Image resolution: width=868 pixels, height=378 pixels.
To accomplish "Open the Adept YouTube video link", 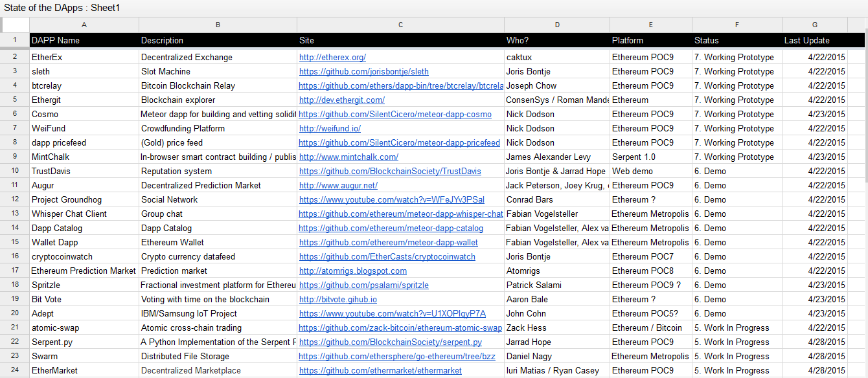I will pyautogui.click(x=393, y=313).
